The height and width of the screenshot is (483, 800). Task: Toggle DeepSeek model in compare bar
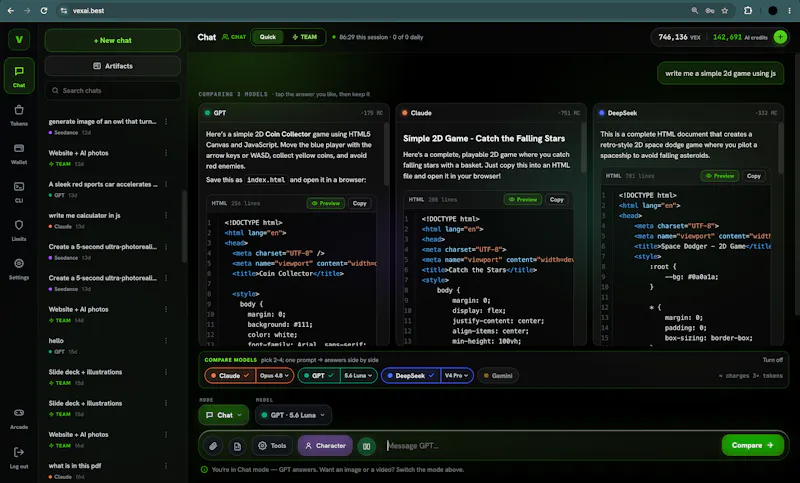pyautogui.click(x=411, y=375)
